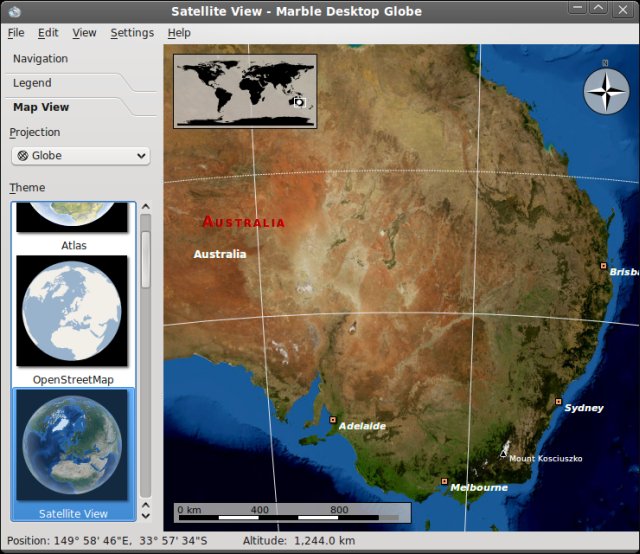640x554 pixels.
Task: Click the Satellite View theme label
Action: pos(73,514)
